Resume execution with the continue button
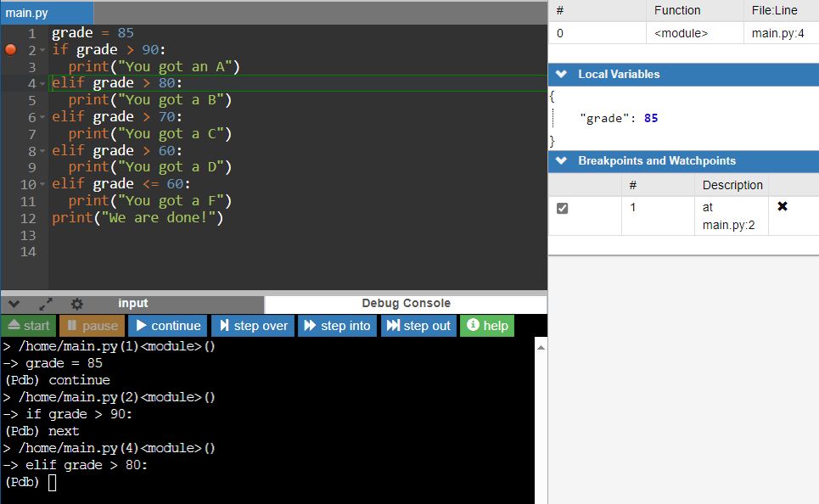The width and height of the screenshot is (819, 504). 167,326
